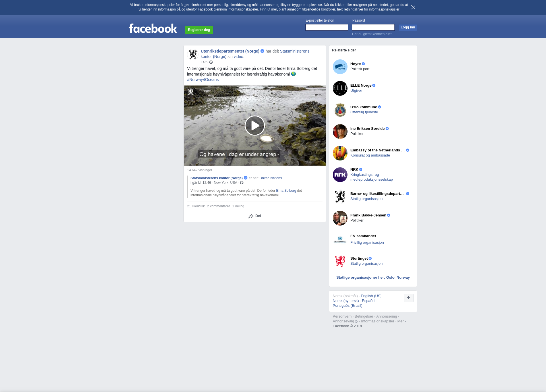Open NRK logo avatar

pyautogui.click(x=340, y=175)
